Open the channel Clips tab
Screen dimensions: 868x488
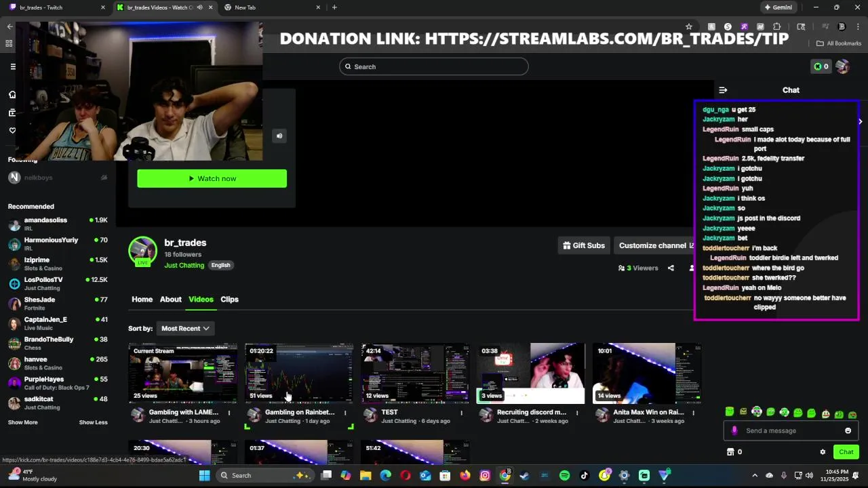tap(229, 300)
